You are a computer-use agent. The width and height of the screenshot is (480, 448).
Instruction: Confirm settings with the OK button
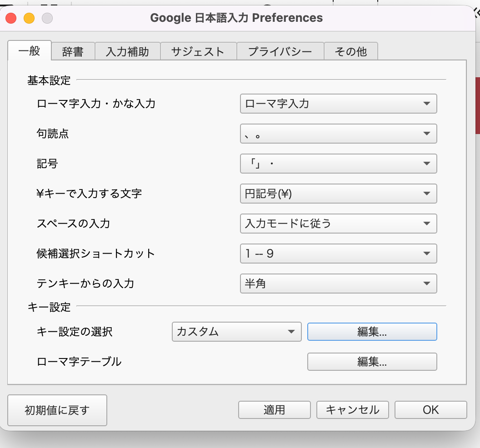430,410
